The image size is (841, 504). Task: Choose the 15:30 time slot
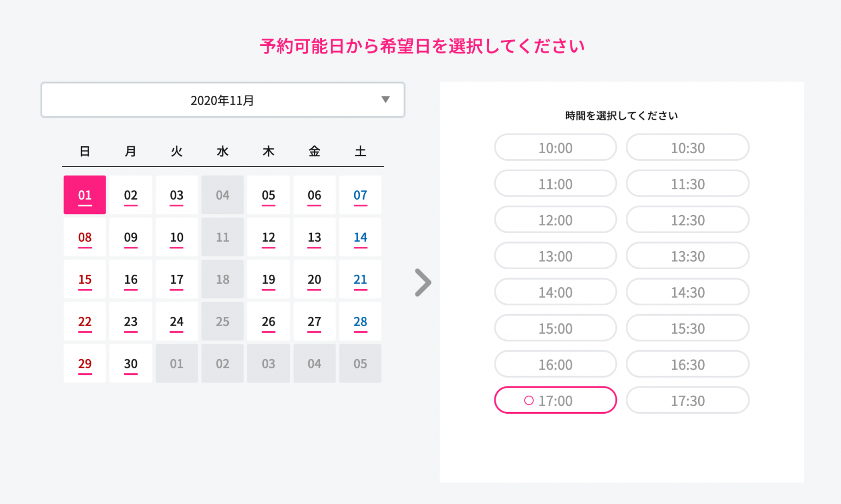point(688,328)
